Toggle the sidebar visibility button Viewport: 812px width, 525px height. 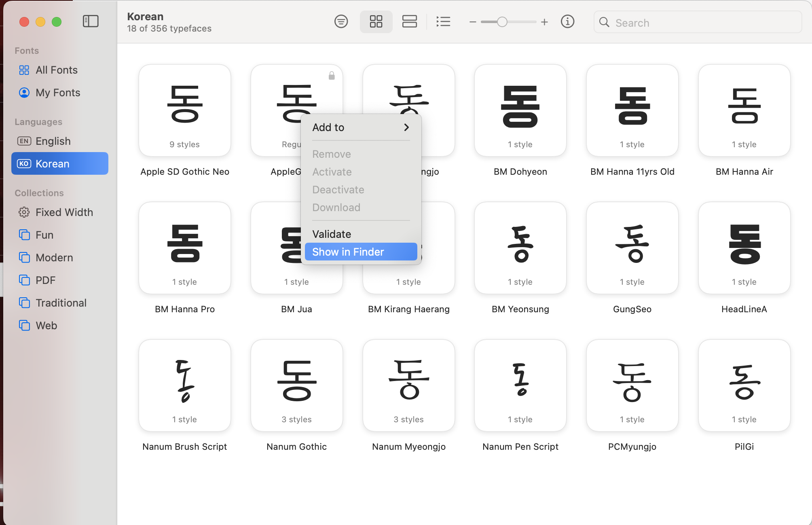coord(91,21)
